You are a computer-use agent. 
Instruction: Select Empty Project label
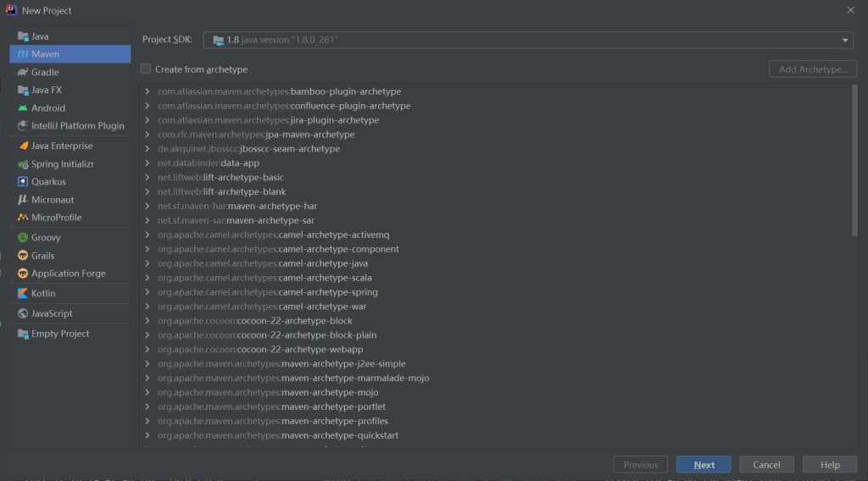coord(60,334)
